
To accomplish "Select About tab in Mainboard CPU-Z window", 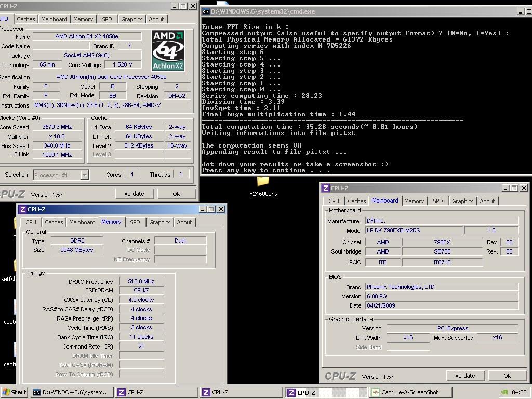I will pos(487,201).
